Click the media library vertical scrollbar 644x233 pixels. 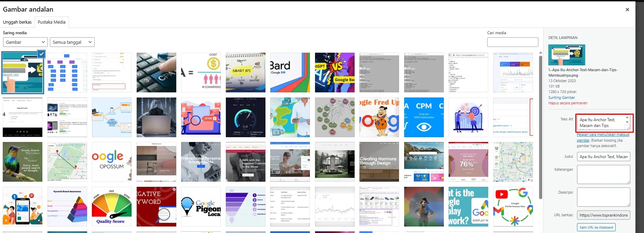tap(540, 127)
